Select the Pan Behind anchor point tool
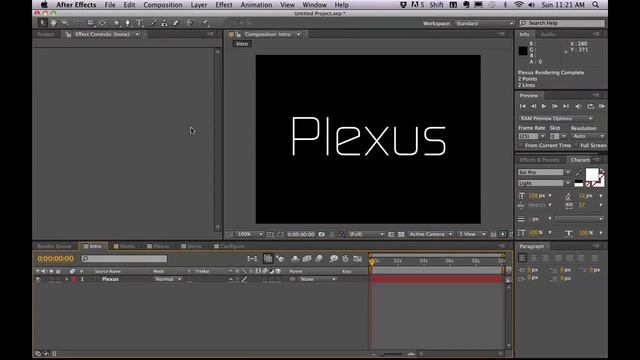 tap(102, 23)
